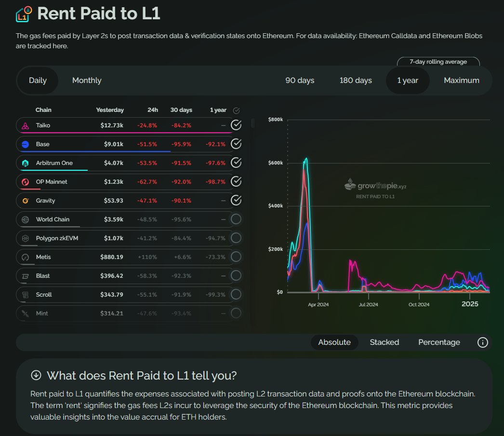
Task: Enable Polygon zkEVM on the chart
Action: click(236, 238)
